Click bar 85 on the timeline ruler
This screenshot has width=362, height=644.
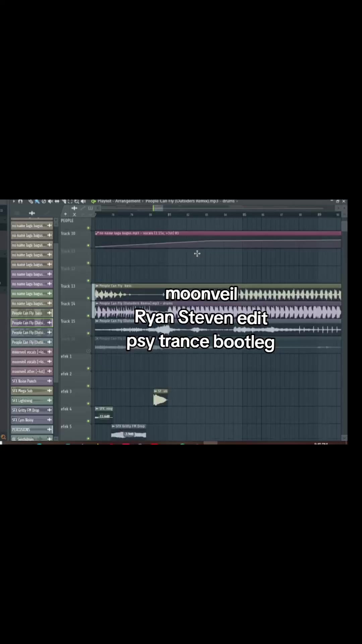pos(244,215)
